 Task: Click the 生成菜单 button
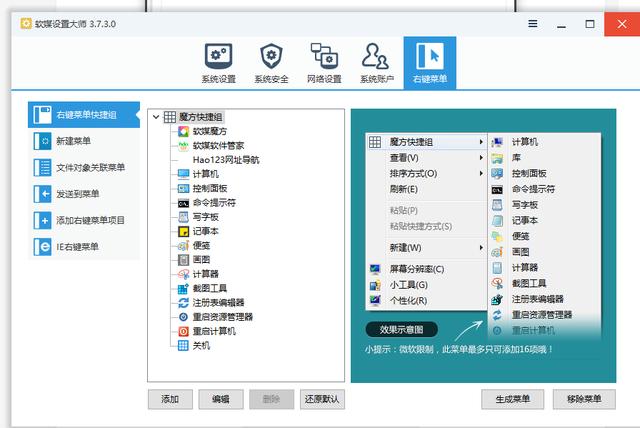coord(512,399)
